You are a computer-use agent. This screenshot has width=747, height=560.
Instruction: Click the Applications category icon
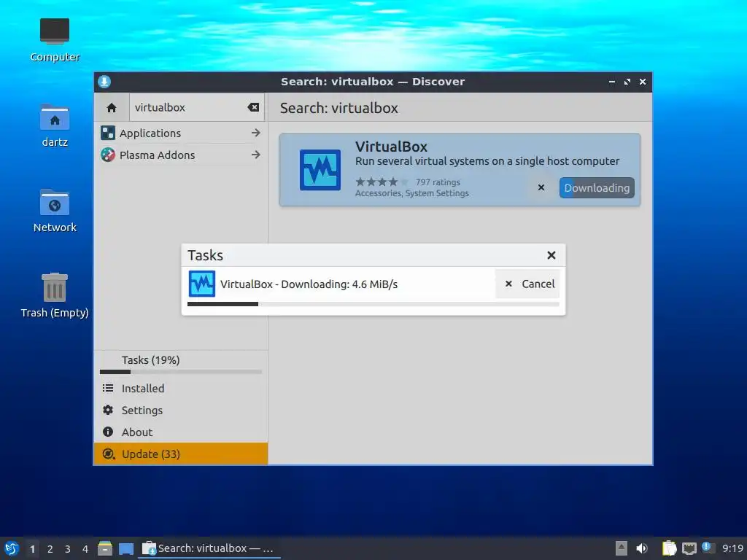coord(108,133)
